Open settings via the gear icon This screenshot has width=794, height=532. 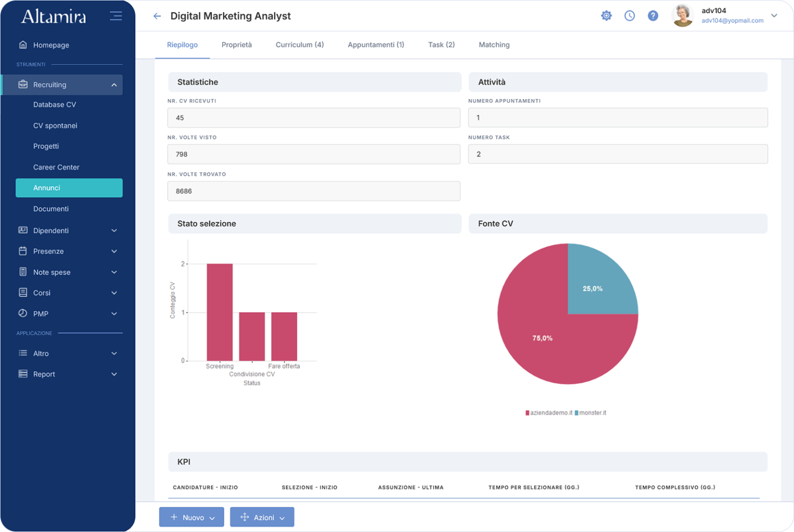(x=606, y=16)
